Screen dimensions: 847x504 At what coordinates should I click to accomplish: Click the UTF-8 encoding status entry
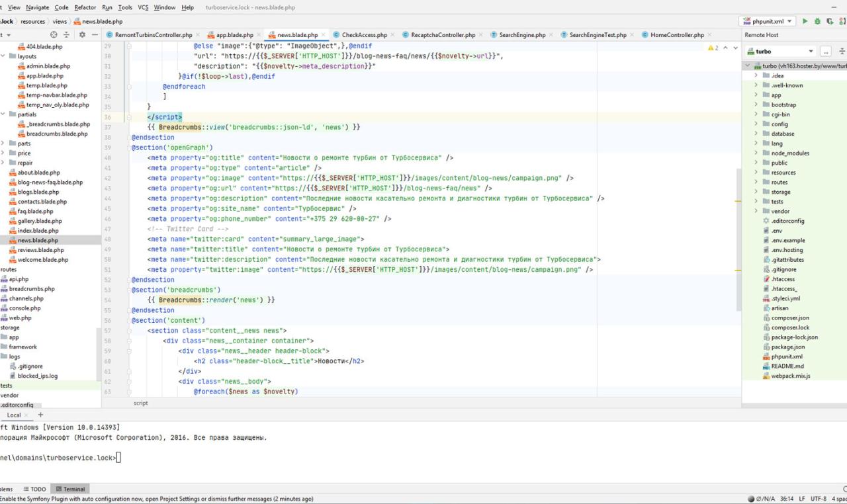coord(819,499)
